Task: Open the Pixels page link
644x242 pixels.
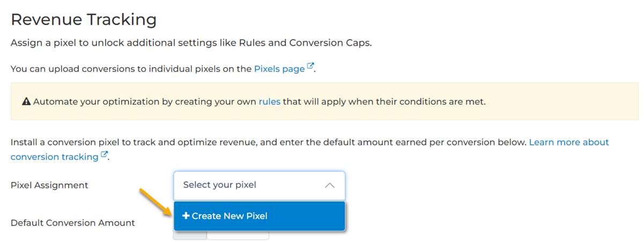Action: [279, 69]
